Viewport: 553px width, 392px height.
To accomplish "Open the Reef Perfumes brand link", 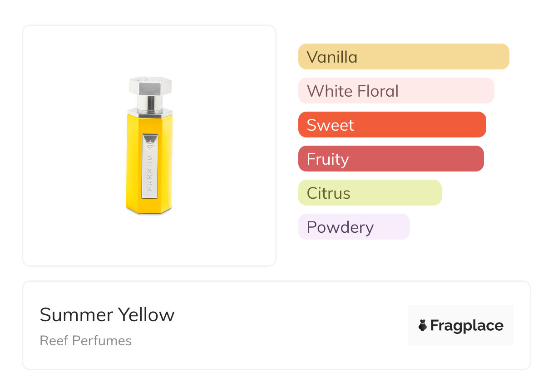I will (86, 341).
